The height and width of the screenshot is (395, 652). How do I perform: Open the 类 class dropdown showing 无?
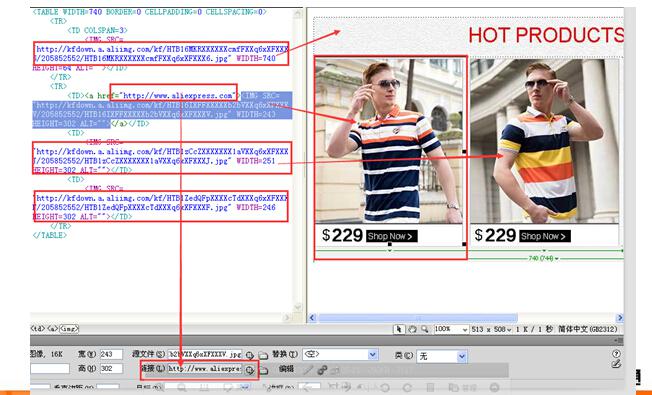coord(442,356)
